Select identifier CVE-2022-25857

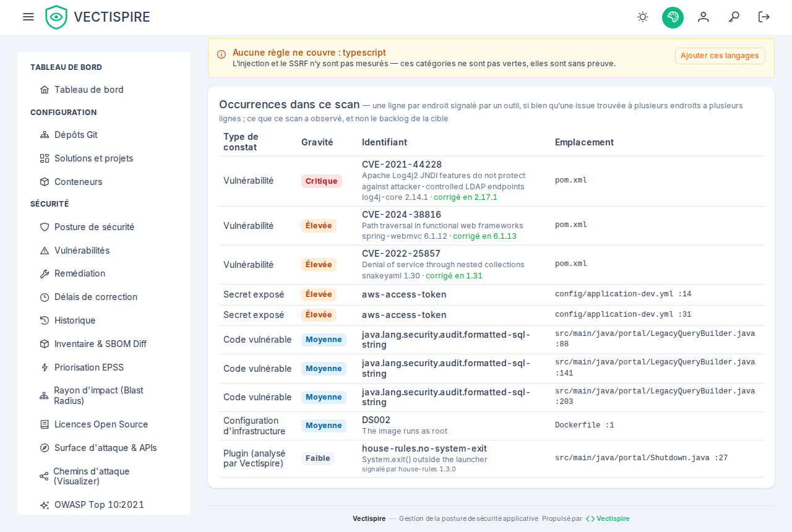pyautogui.click(x=402, y=254)
